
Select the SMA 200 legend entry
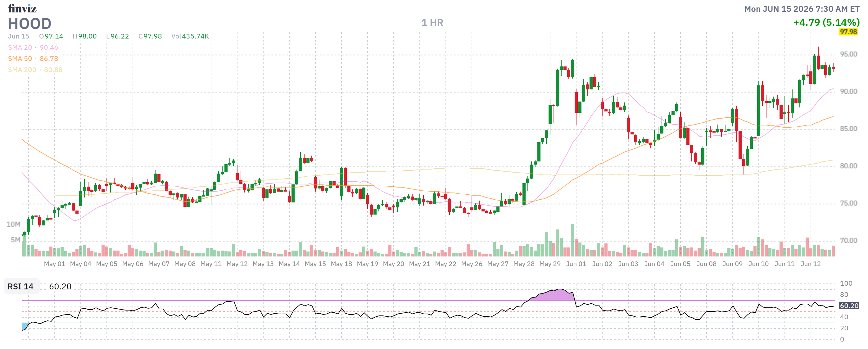35,70
